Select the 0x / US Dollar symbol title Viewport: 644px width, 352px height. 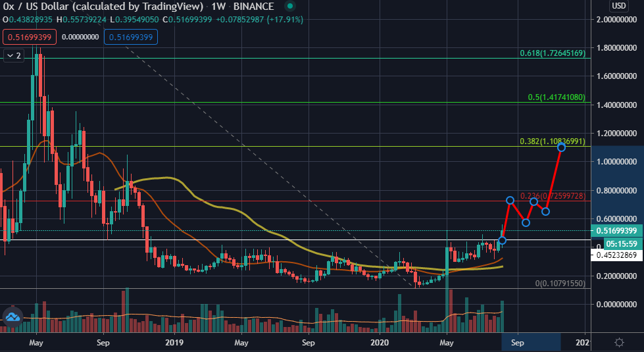click(103, 6)
